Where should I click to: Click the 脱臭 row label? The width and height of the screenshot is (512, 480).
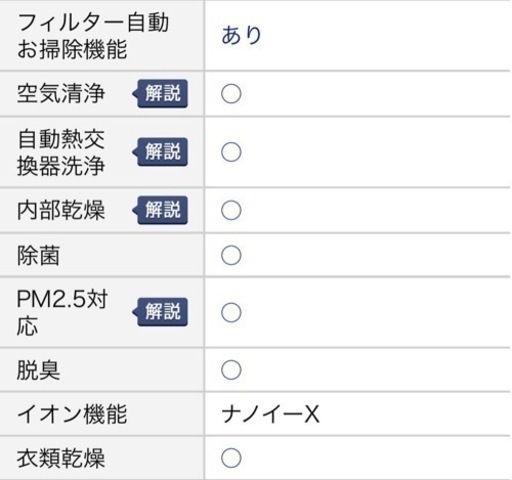38,370
